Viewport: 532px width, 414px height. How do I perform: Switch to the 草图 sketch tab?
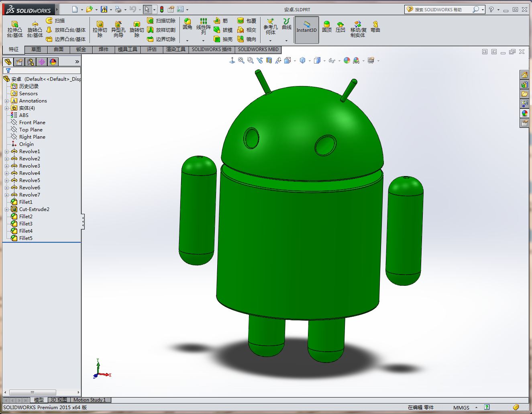coord(36,49)
